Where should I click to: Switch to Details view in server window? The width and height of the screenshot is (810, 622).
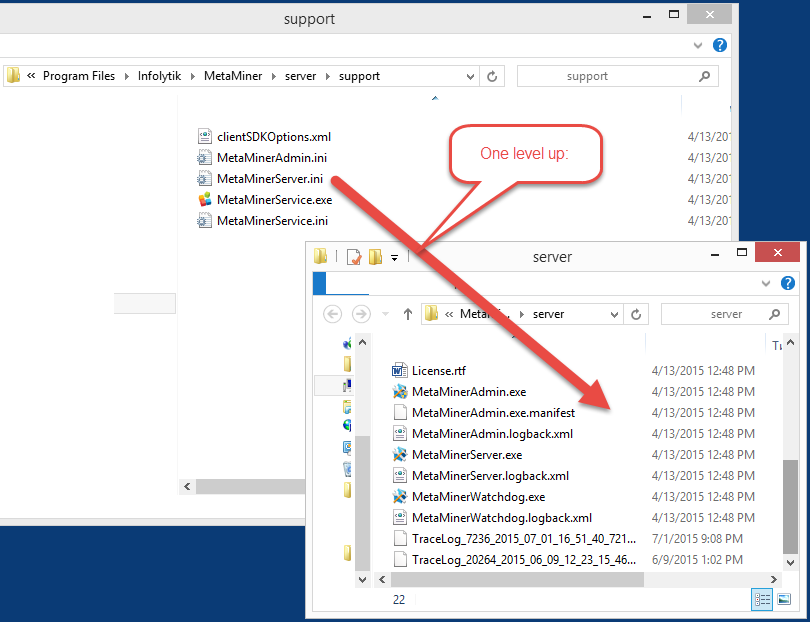click(x=761, y=599)
